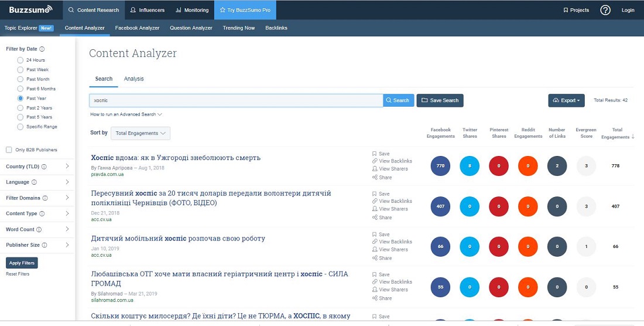
Task: Click info icon next to Filter Domains
Action: point(45,198)
